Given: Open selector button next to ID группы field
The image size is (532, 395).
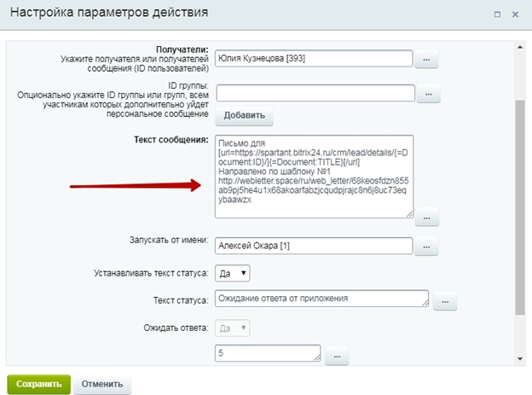Looking at the screenshot, I should 429,94.
